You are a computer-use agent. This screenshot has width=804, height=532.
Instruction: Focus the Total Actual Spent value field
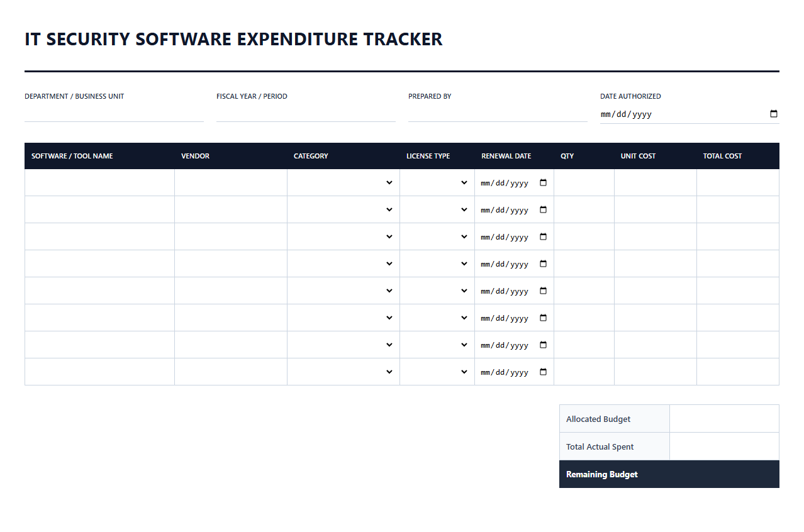coord(724,446)
